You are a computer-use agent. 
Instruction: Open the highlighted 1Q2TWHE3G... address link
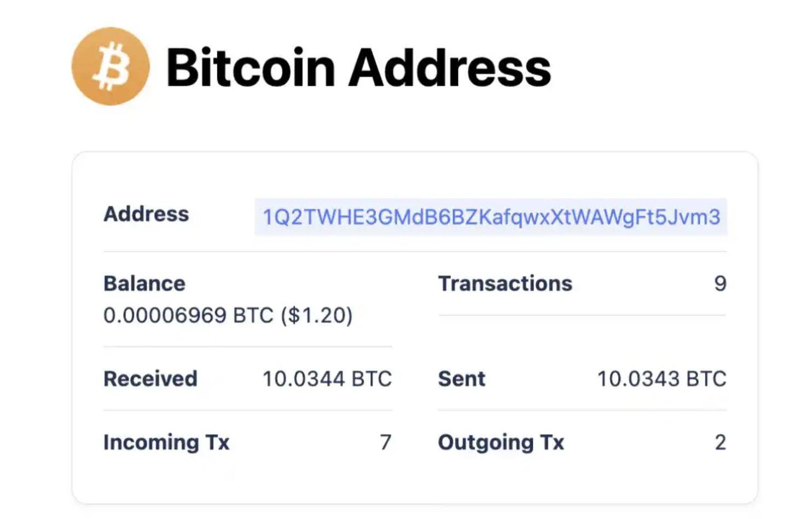tap(491, 217)
